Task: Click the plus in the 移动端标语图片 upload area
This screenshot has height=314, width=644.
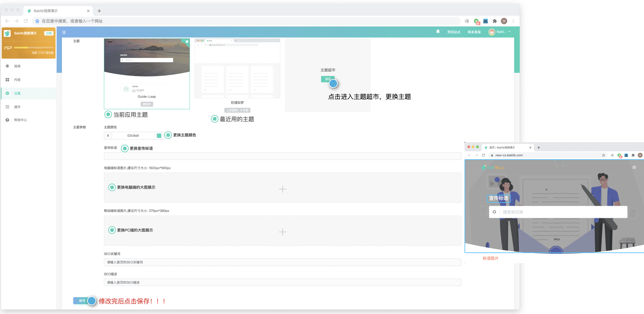Action: tap(282, 232)
